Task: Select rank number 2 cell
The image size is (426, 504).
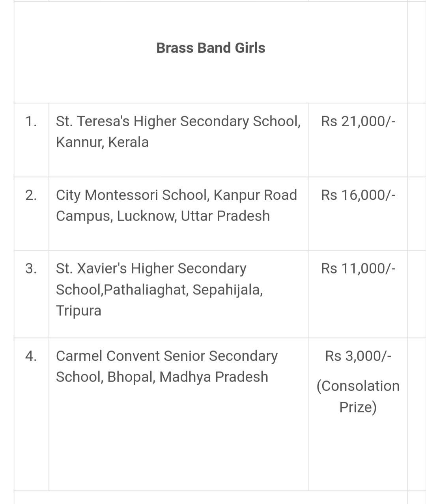Action: (31, 195)
